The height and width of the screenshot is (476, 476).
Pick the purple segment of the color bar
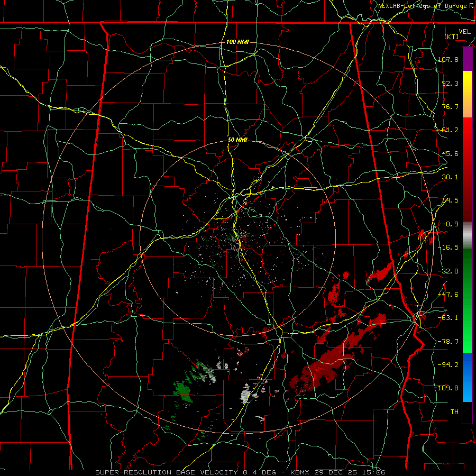click(x=467, y=59)
